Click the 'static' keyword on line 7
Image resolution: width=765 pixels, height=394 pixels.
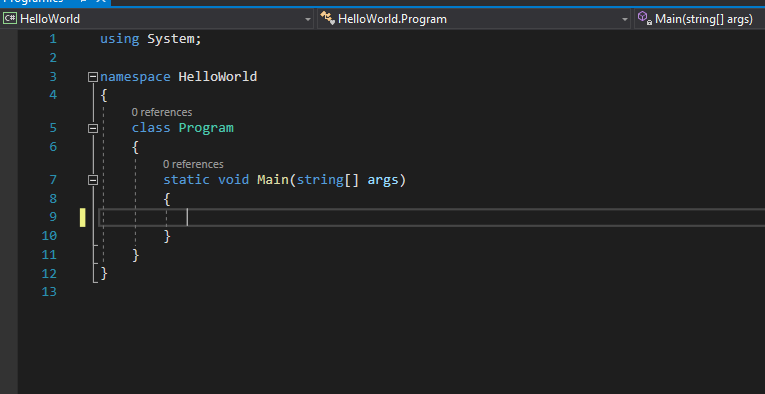pyautogui.click(x=186, y=180)
